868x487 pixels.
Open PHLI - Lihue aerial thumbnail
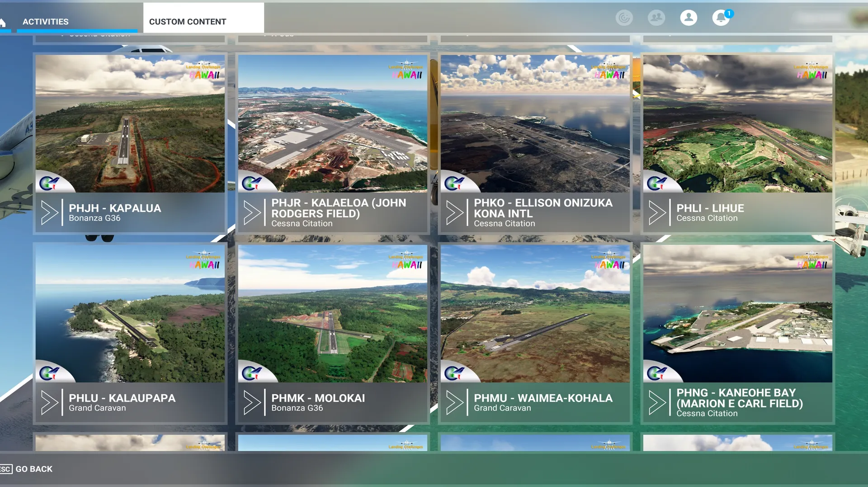[x=738, y=123]
